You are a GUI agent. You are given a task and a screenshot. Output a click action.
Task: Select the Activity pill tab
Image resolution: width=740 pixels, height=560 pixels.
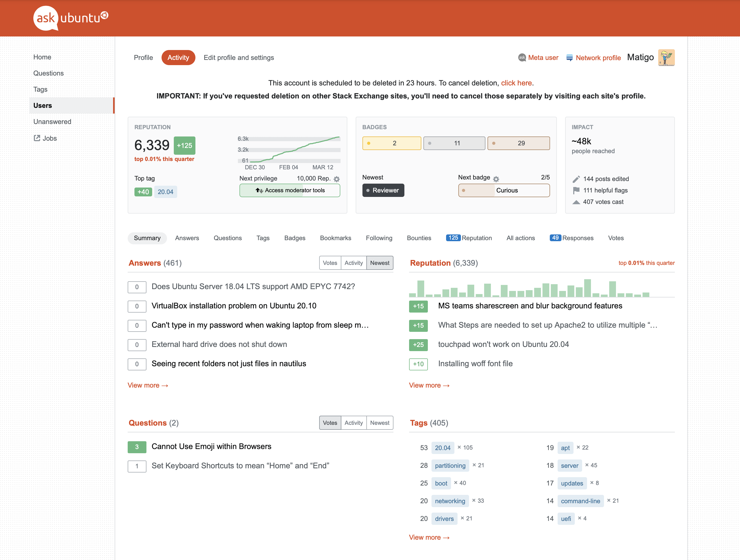178,58
